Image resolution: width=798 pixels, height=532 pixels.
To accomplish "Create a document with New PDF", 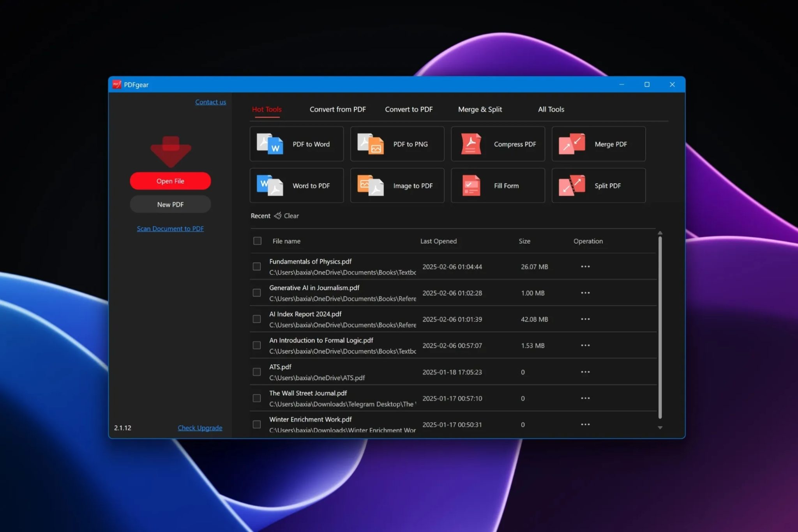I will (x=170, y=204).
